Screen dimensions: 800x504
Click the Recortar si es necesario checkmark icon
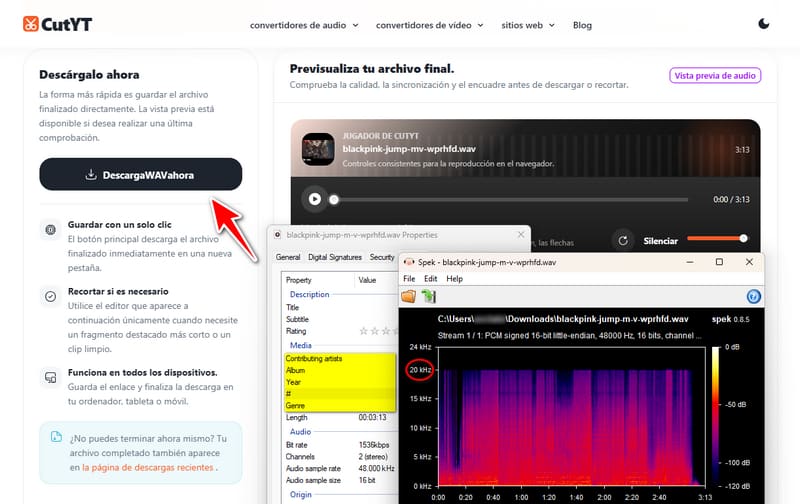(51, 296)
